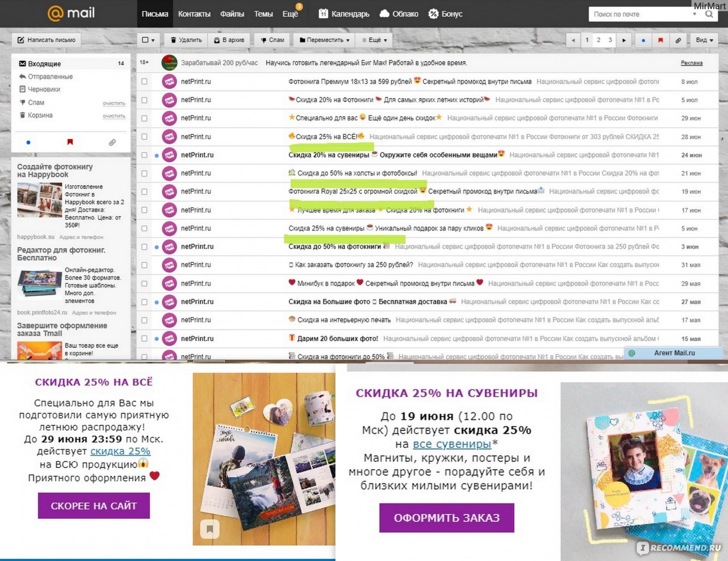Image resolution: width=728 pixels, height=561 pixels.
Task: Select checkbox for 21 июн email
Action: 145,173
